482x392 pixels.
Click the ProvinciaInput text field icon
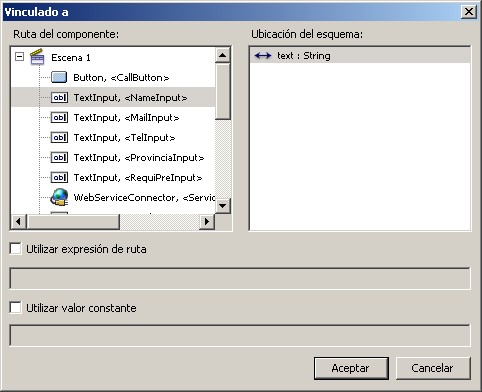tap(59, 157)
